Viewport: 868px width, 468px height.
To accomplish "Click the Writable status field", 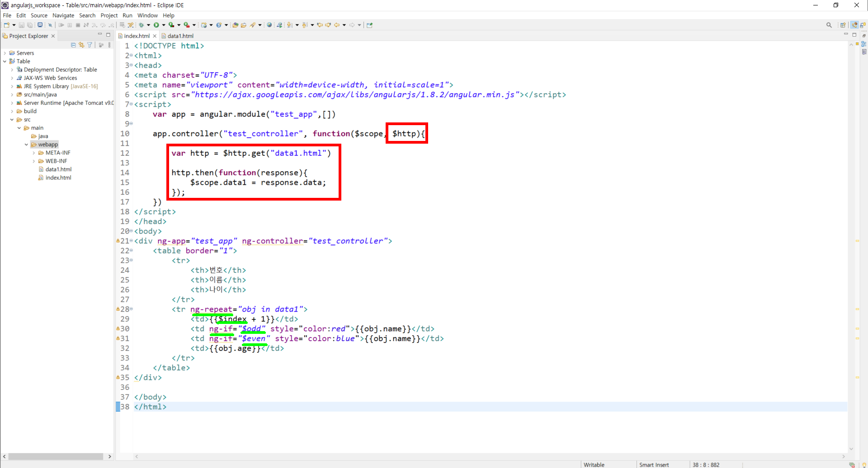I will pyautogui.click(x=594, y=464).
